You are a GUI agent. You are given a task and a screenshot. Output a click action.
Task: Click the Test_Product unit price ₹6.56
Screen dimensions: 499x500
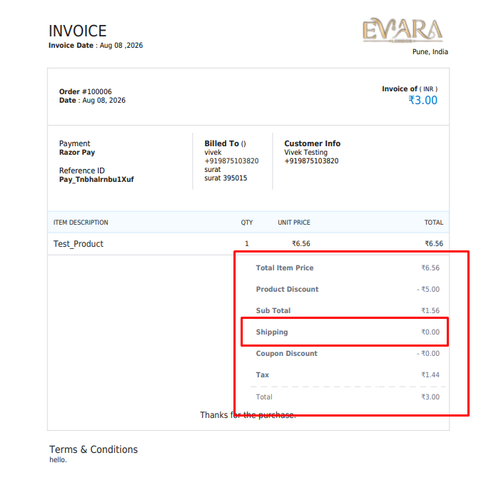[x=301, y=244]
